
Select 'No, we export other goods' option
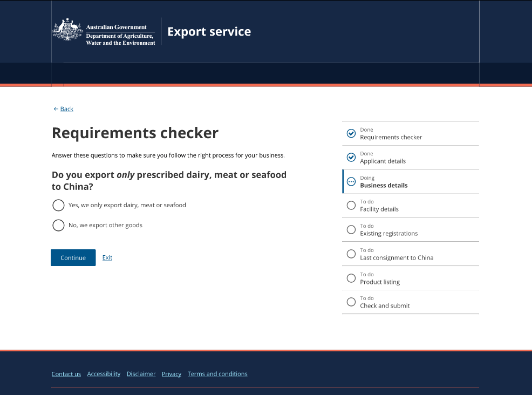point(59,225)
